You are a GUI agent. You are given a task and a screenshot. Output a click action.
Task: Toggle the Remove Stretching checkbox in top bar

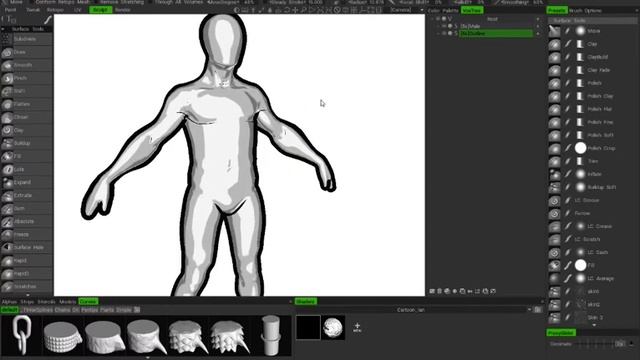pyautogui.click(x=97, y=2)
